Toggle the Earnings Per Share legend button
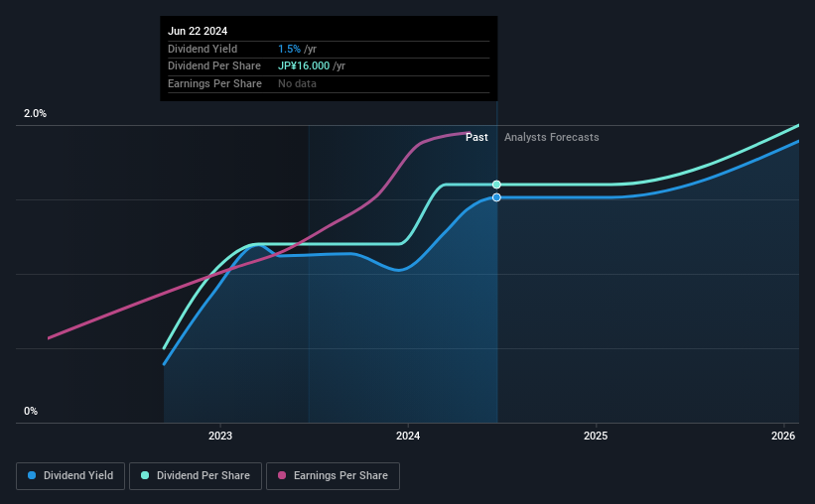Screen dimensions: 815x504 333,476
